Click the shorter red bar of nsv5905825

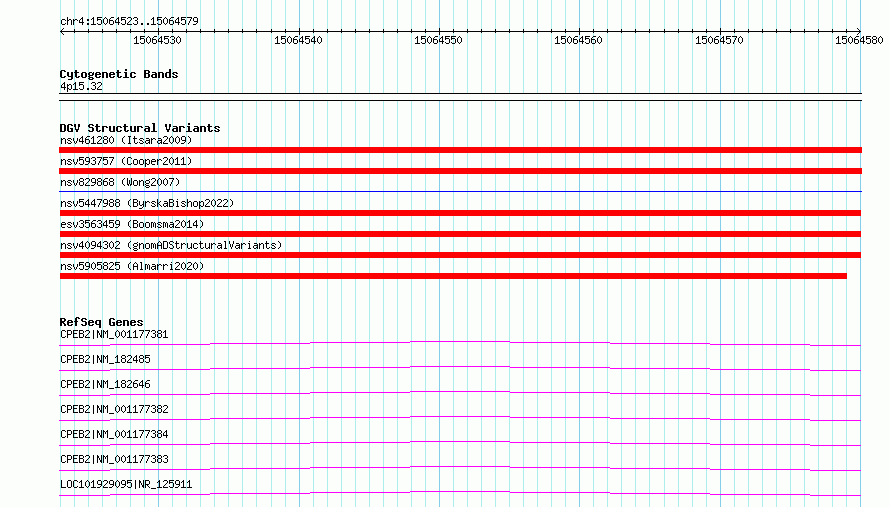(453, 276)
